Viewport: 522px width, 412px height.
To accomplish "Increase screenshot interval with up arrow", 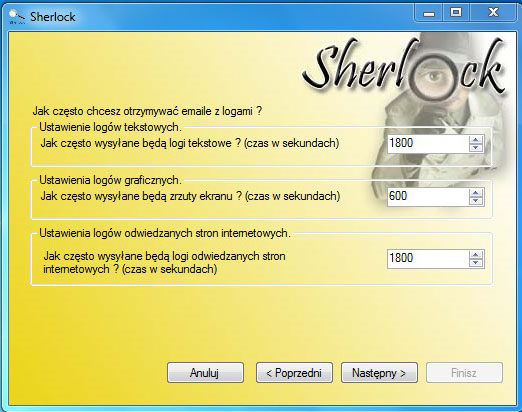I will point(476,193).
